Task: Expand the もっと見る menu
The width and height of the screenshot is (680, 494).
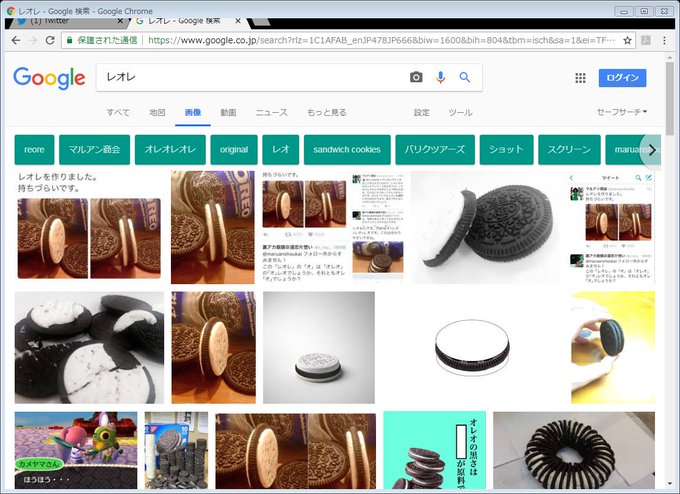Action: 327,112
